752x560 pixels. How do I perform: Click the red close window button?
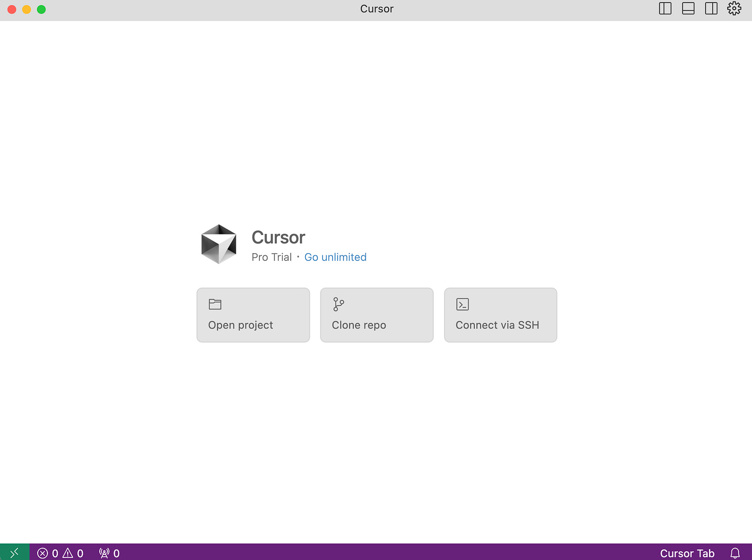[x=12, y=9]
